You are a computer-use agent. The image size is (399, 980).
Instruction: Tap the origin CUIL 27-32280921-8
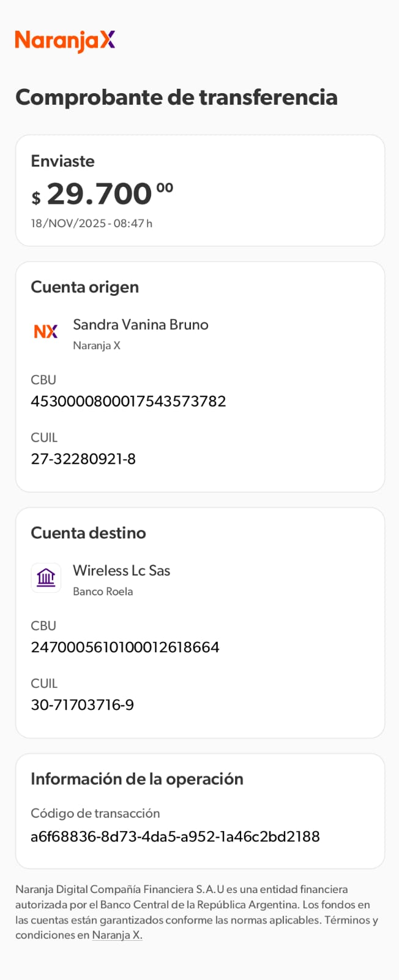pyautogui.click(x=83, y=459)
